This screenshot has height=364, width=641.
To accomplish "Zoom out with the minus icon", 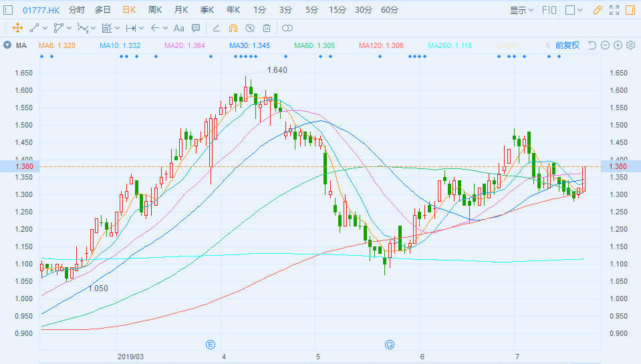I will tap(605, 45).
